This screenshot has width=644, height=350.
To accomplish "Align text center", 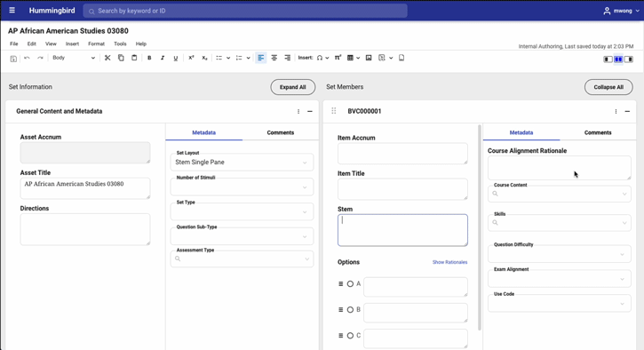I will [274, 58].
